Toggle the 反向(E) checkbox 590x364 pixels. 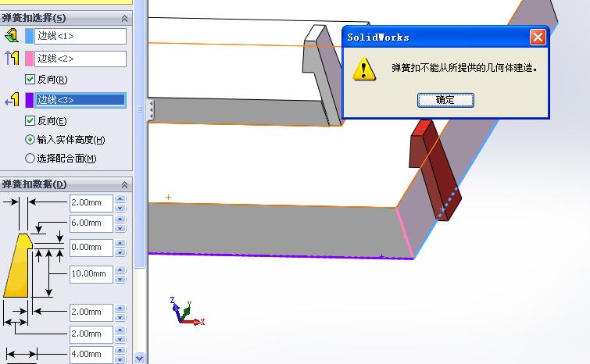pyautogui.click(x=30, y=121)
